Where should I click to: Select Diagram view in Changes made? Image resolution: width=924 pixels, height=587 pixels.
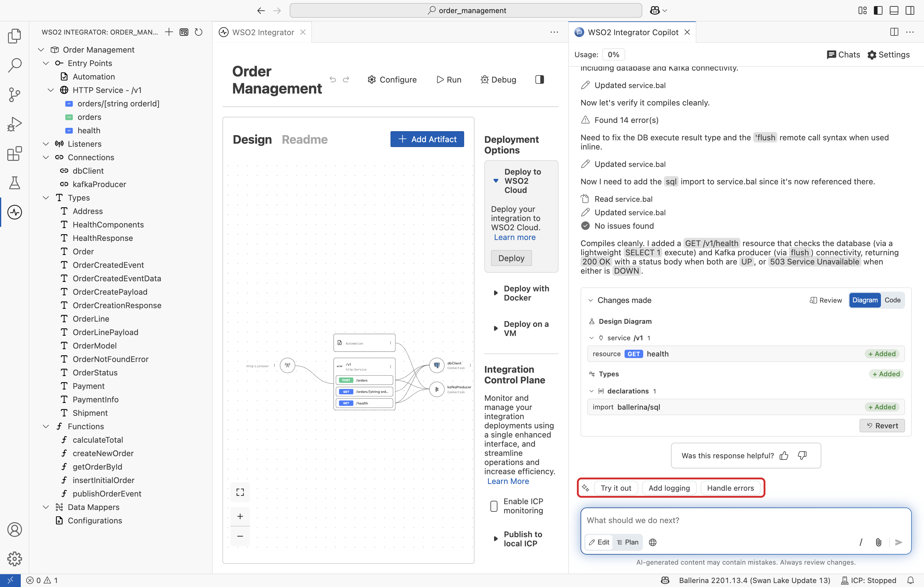pyautogui.click(x=865, y=300)
